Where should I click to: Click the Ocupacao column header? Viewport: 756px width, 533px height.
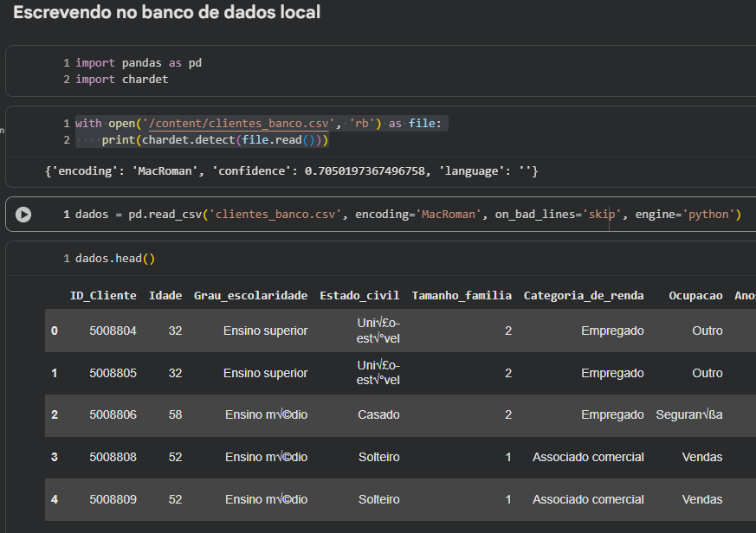click(x=695, y=295)
